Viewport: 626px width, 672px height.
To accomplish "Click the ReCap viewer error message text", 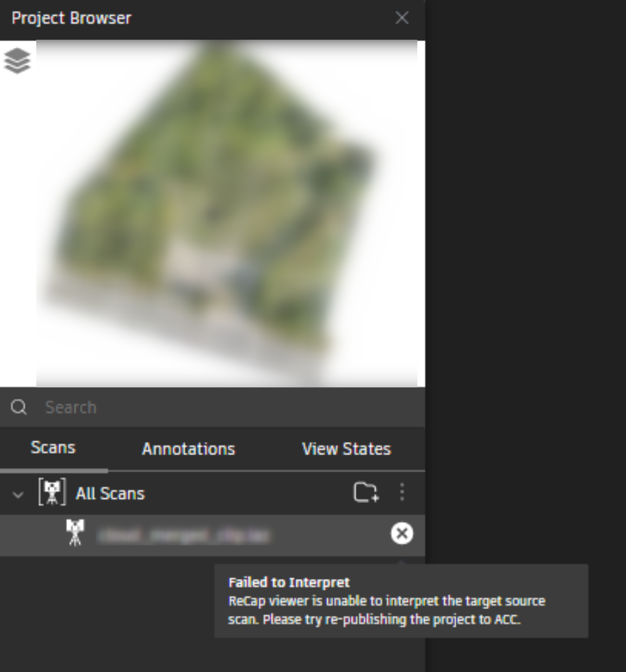I will 387,610.
